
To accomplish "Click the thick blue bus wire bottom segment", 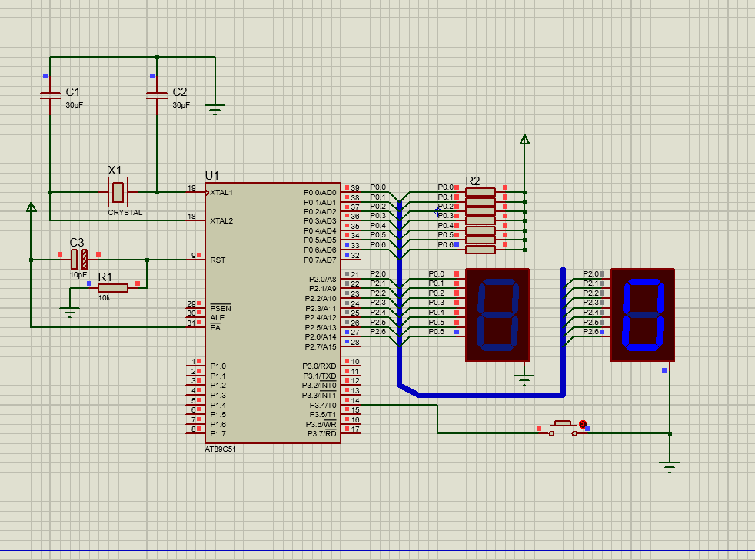I will 491,395.
